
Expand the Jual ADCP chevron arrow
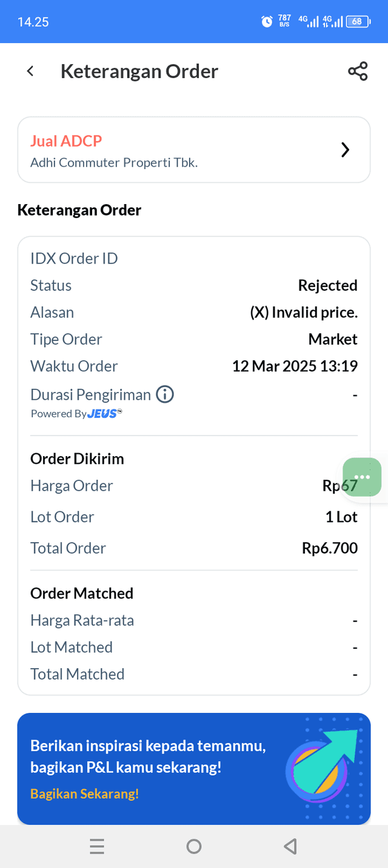coord(345,150)
